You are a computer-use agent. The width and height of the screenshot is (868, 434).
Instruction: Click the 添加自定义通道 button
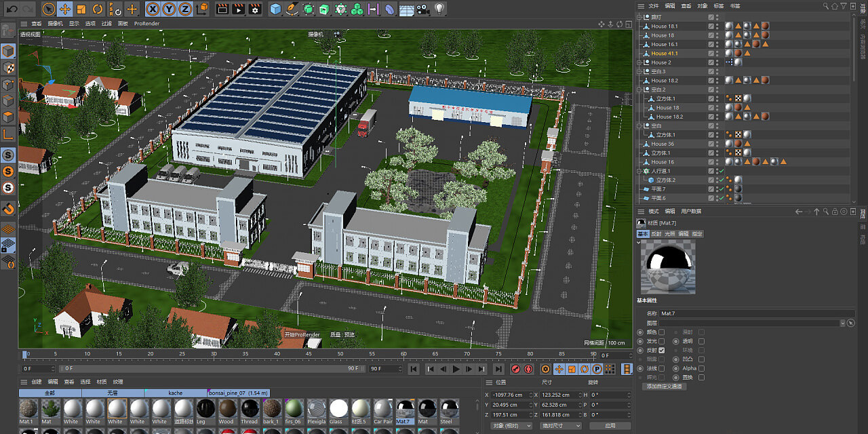[x=665, y=387]
